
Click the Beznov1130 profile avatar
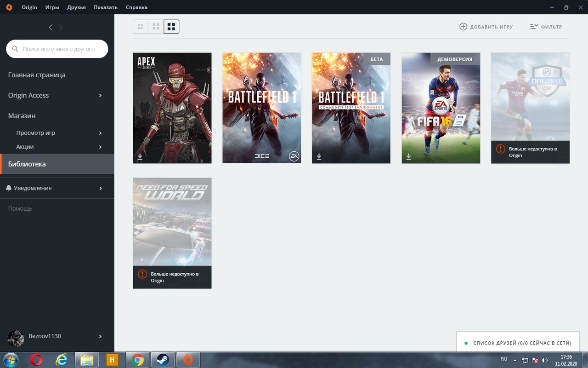click(x=16, y=339)
